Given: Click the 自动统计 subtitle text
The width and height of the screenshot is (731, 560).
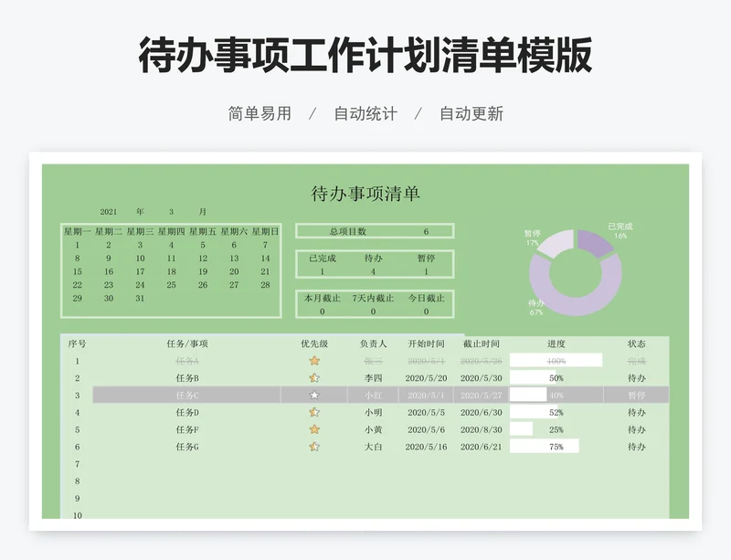Looking at the screenshot, I should click(x=365, y=113).
